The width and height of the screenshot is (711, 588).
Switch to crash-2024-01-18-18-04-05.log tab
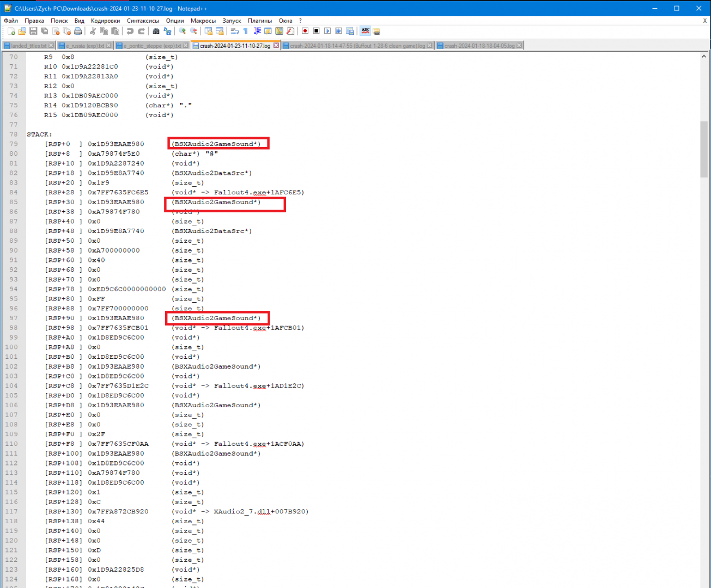coord(478,46)
